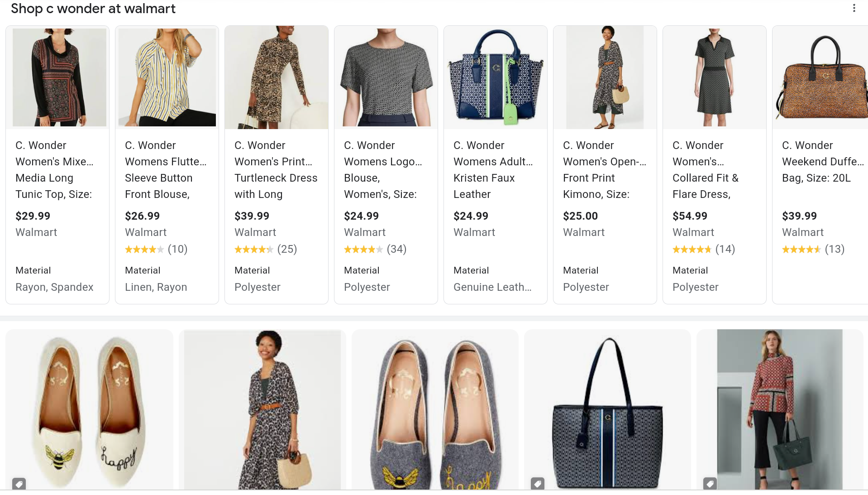Open the leopard kimono dress image result

click(x=262, y=409)
